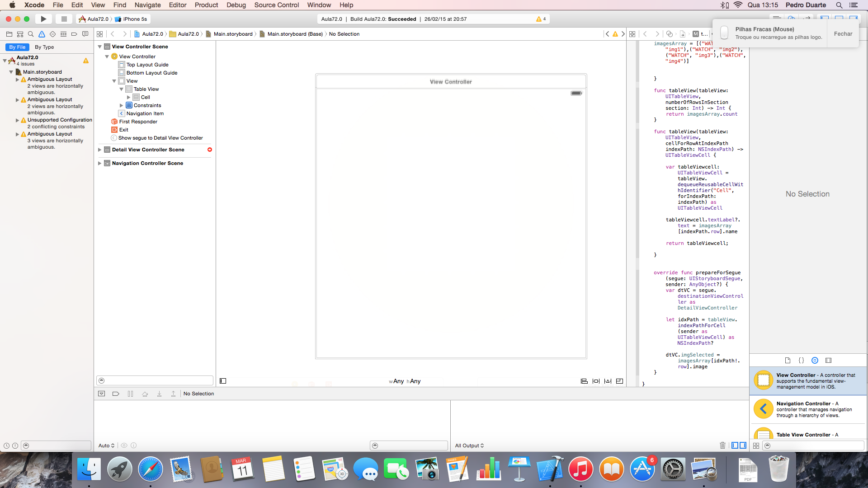
Task: Run the Aula72.0 build
Action: (x=43, y=19)
